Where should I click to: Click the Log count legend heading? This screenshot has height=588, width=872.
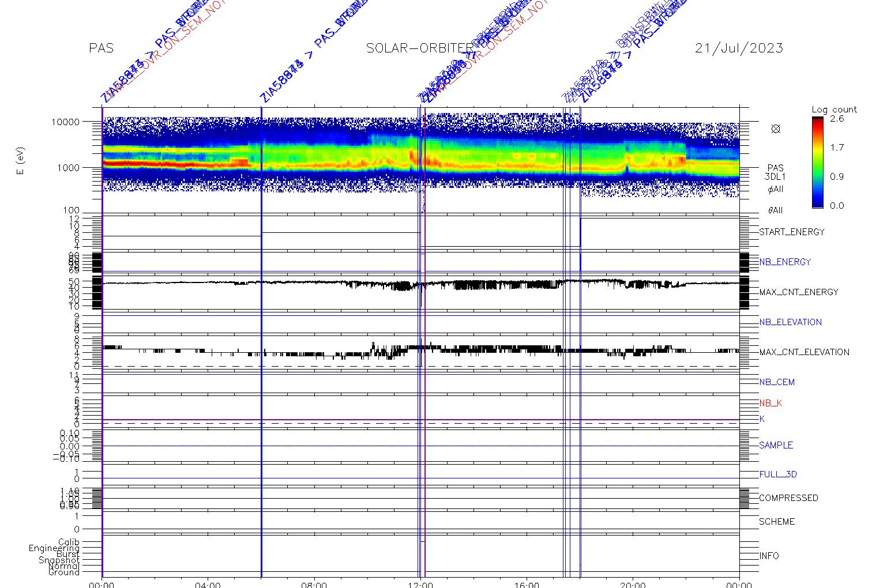pos(835,110)
